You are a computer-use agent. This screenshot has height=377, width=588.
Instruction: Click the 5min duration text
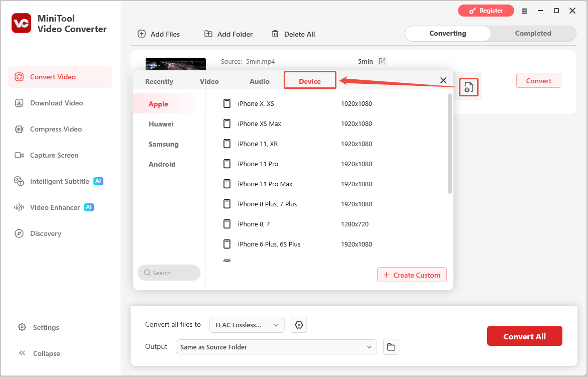(x=365, y=61)
